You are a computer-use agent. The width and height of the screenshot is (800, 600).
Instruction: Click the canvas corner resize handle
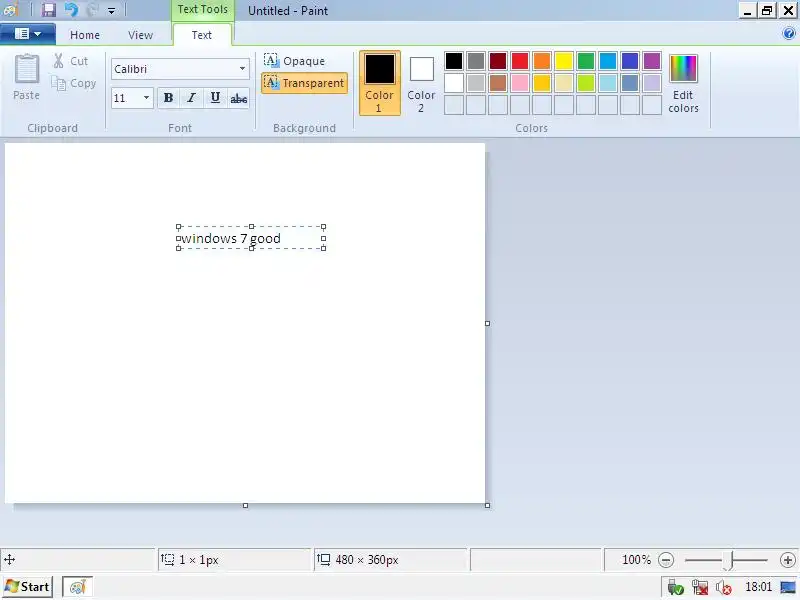(x=487, y=505)
